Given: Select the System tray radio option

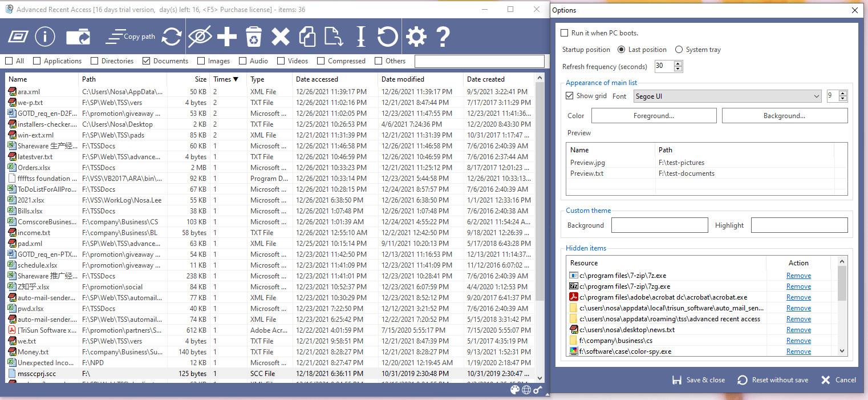Looking at the screenshot, I should point(679,50).
